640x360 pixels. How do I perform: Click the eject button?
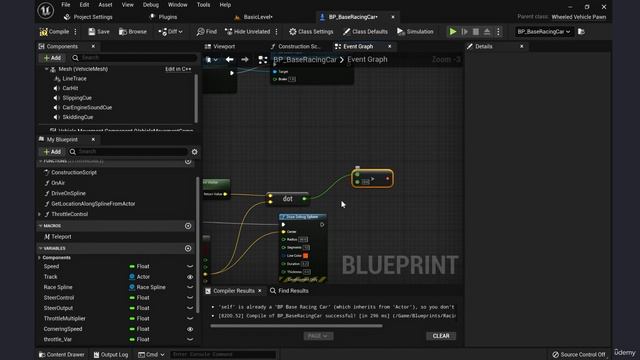point(487,31)
